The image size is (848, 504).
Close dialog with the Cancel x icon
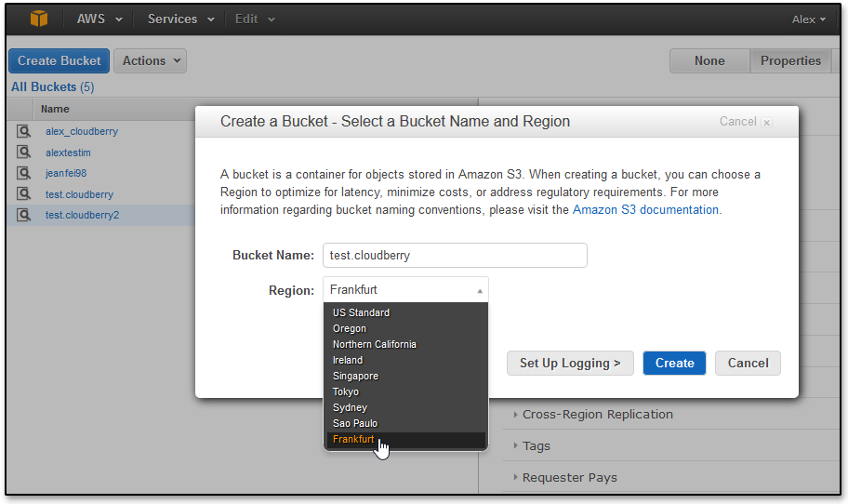coord(766,122)
